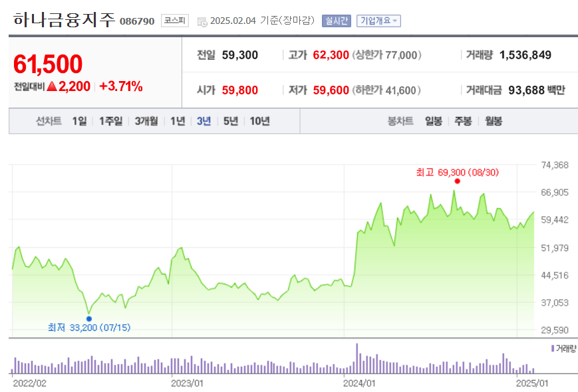
Task: Click the calendar icon beside the date
Action: click(202, 22)
